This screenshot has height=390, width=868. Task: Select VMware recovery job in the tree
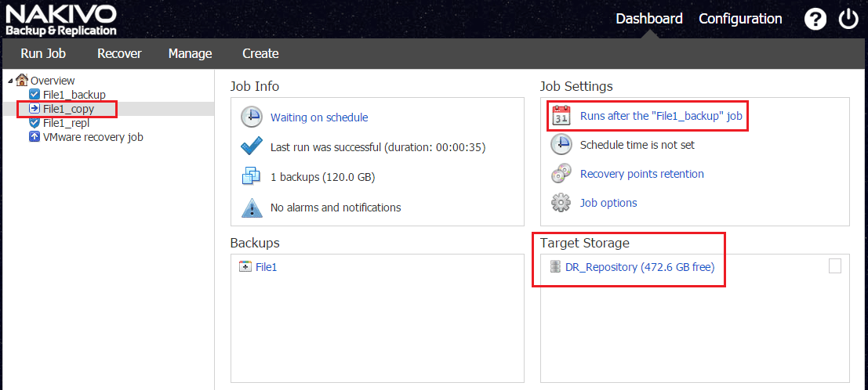click(93, 137)
